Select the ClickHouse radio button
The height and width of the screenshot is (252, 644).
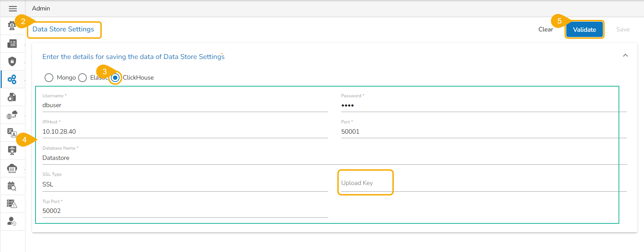pos(115,77)
